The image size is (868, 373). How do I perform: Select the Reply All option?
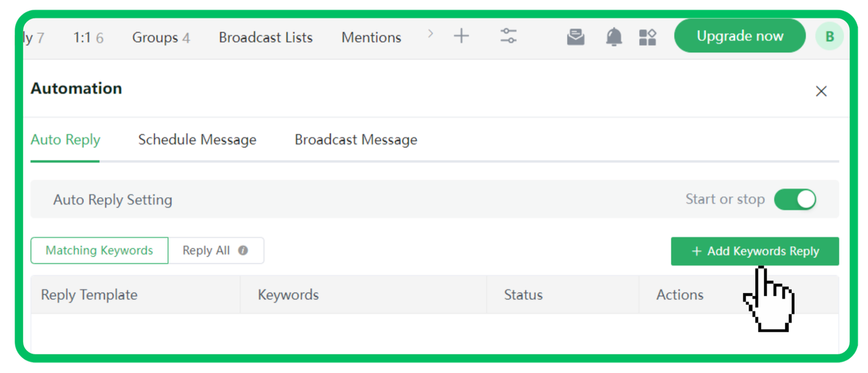pos(207,250)
